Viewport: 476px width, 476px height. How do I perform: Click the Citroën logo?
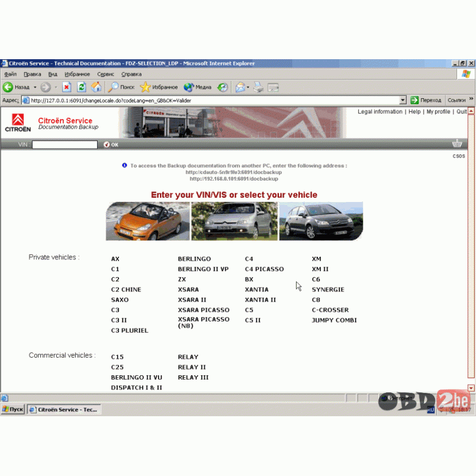coord(18,123)
